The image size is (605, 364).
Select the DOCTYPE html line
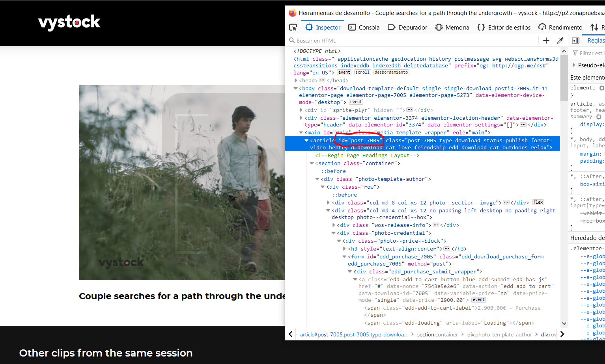coord(317,51)
